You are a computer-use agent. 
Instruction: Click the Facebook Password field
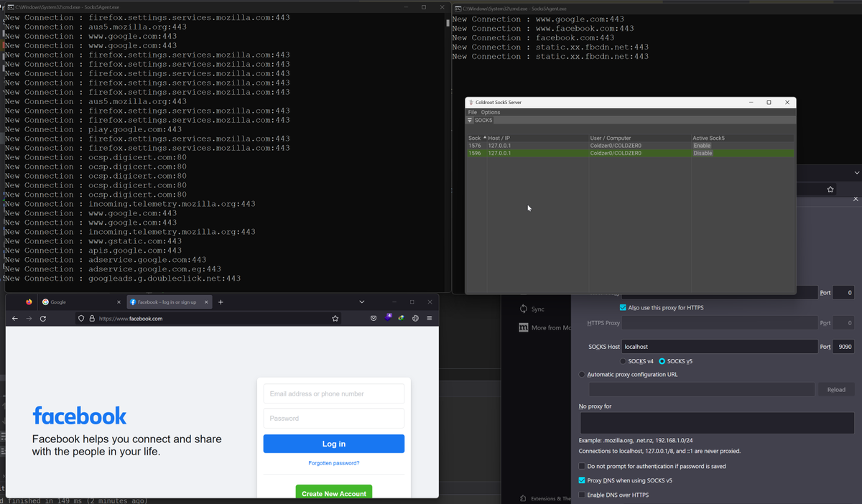[x=334, y=419]
